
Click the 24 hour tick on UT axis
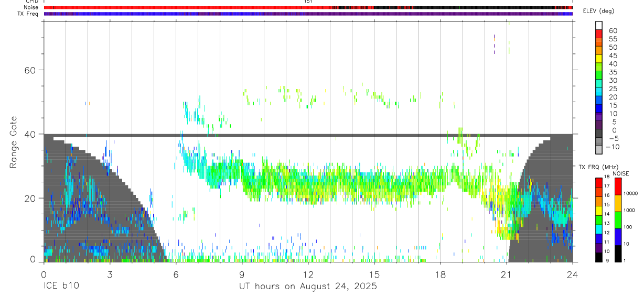[x=573, y=274]
